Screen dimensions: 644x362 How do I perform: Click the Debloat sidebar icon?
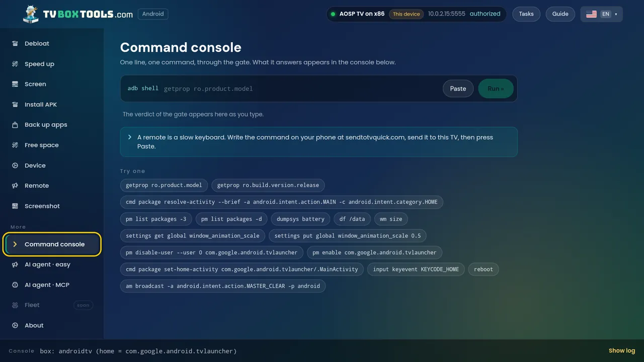(15, 44)
